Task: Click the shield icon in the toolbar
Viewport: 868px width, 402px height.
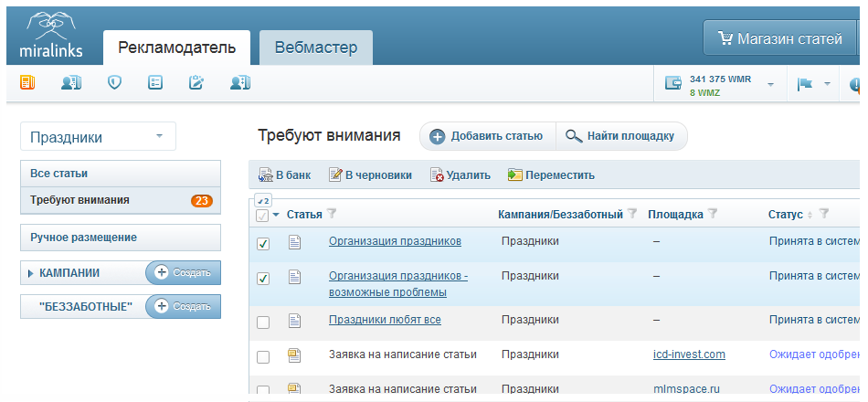Action: pyautogui.click(x=114, y=83)
